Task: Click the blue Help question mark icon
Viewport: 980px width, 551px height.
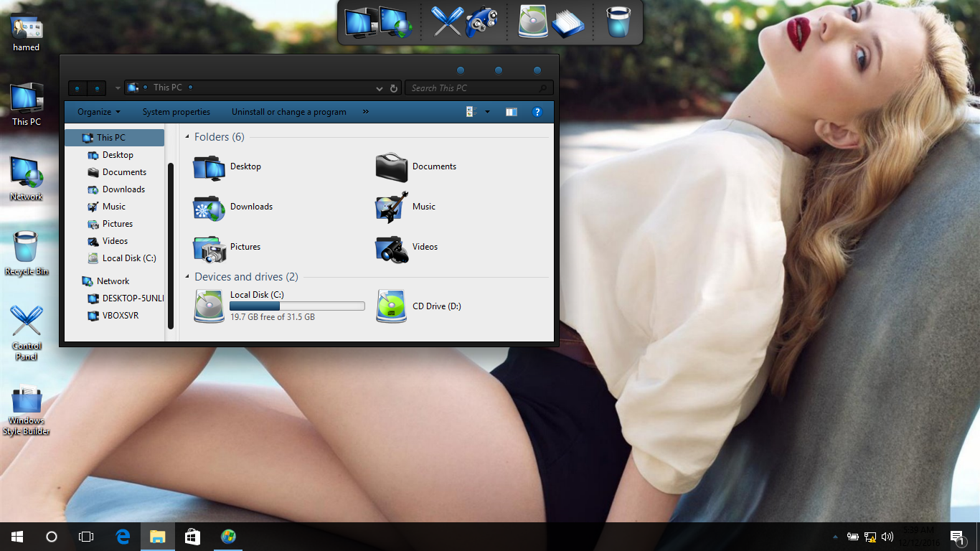Action: [x=537, y=112]
